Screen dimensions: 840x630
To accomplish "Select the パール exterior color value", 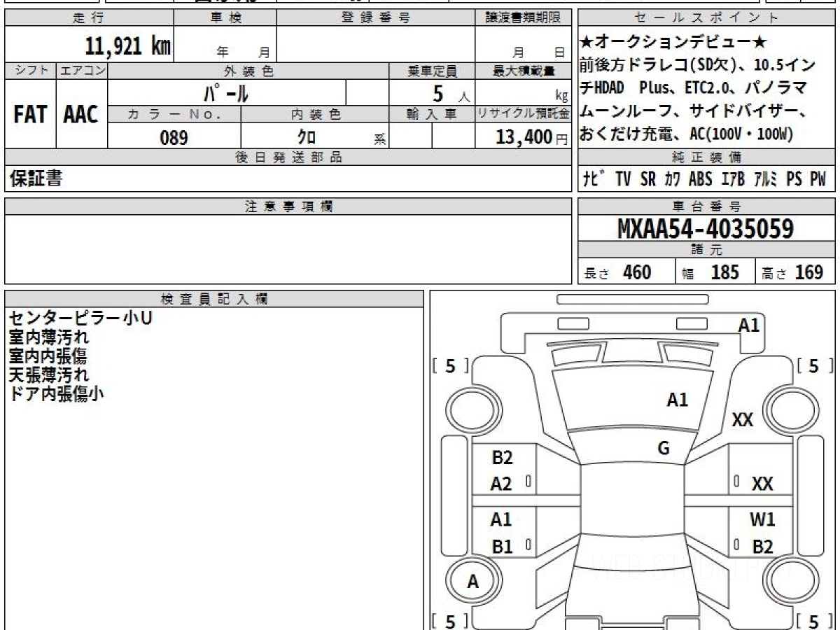I will [x=226, y=92].
